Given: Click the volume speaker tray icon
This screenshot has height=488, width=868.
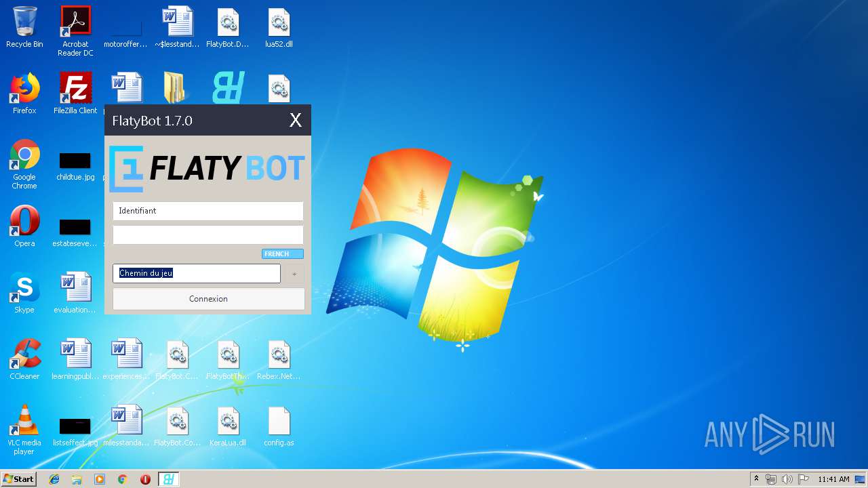Looking at the screenshot, I should click(x=787, y=479).
